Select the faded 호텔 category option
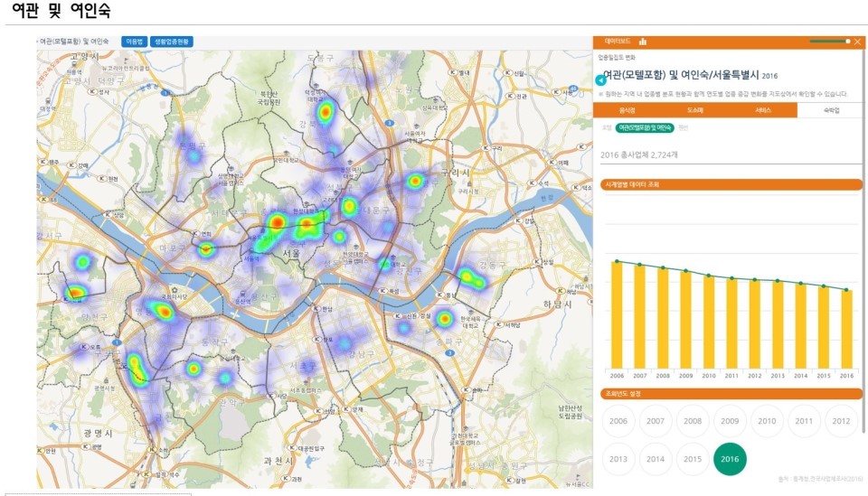The image size is (868, 496). click(x=607, y=127)
